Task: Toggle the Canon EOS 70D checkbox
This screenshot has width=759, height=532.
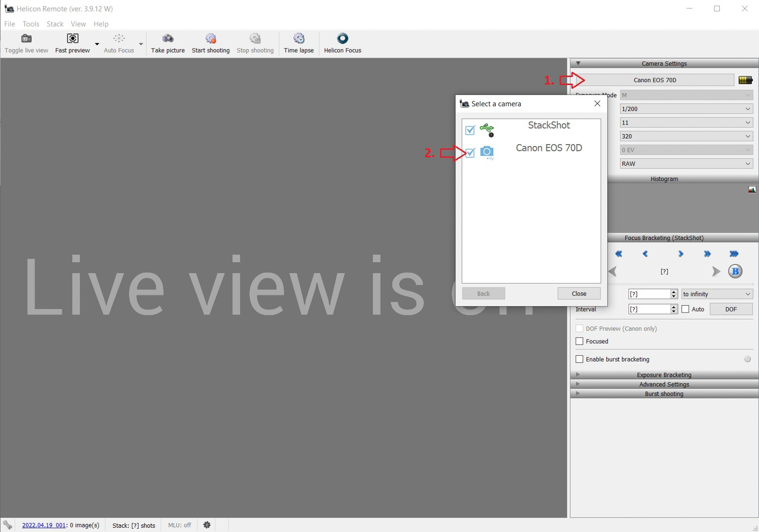Action: click(x=470, y=153)
